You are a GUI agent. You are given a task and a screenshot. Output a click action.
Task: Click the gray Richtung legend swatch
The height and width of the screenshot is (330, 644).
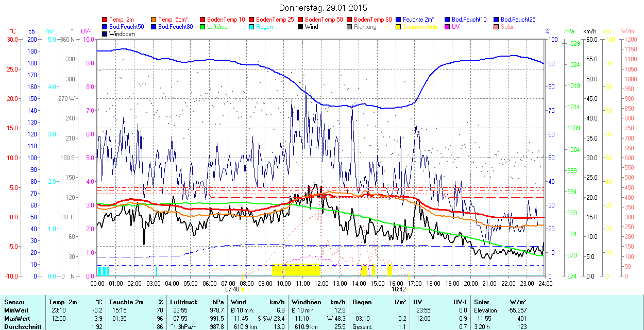coord(350,27)
